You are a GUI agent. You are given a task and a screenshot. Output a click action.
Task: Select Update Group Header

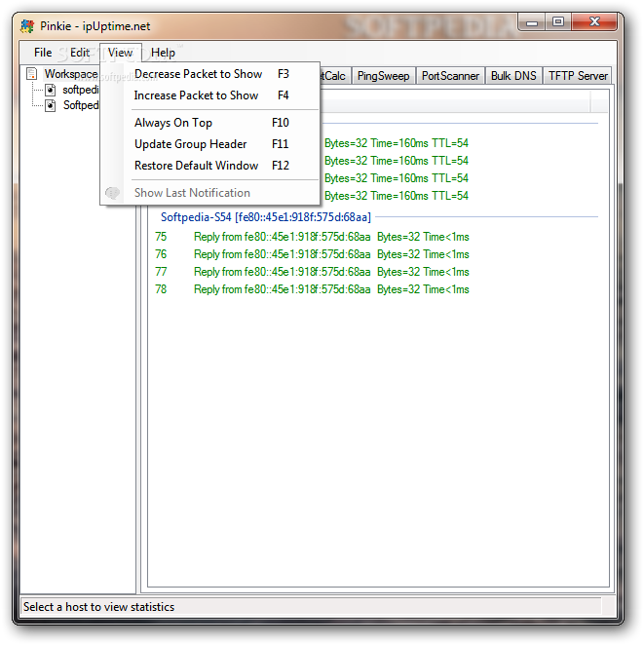(210, 144)
